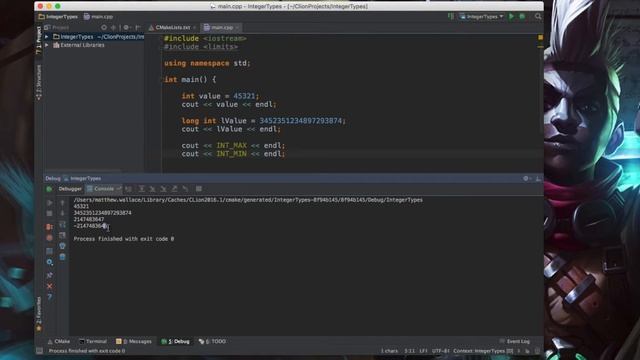
Task: Click the Build icon left of run configuration
Action: coord(451,16)
